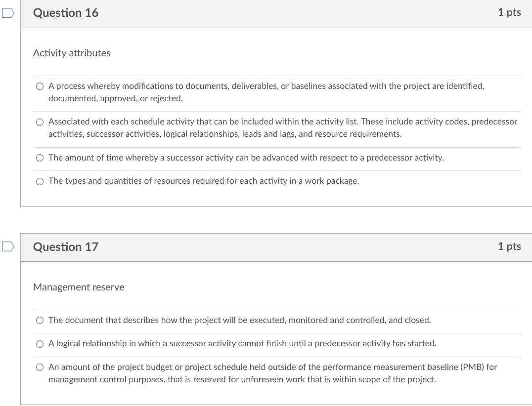Click the 'Management reserve' question text

(79, 287)
